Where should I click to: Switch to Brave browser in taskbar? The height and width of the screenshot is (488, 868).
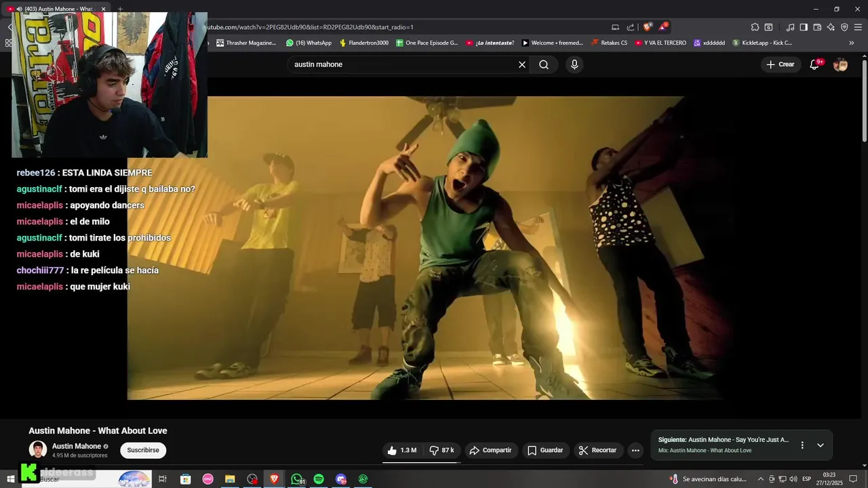(x=275, y=479)
